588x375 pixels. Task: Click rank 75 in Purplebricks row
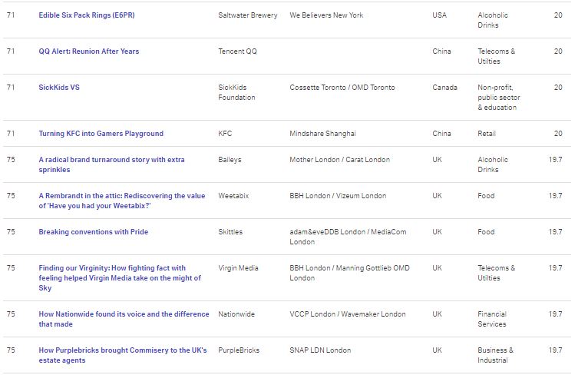[x=11, y=350]
